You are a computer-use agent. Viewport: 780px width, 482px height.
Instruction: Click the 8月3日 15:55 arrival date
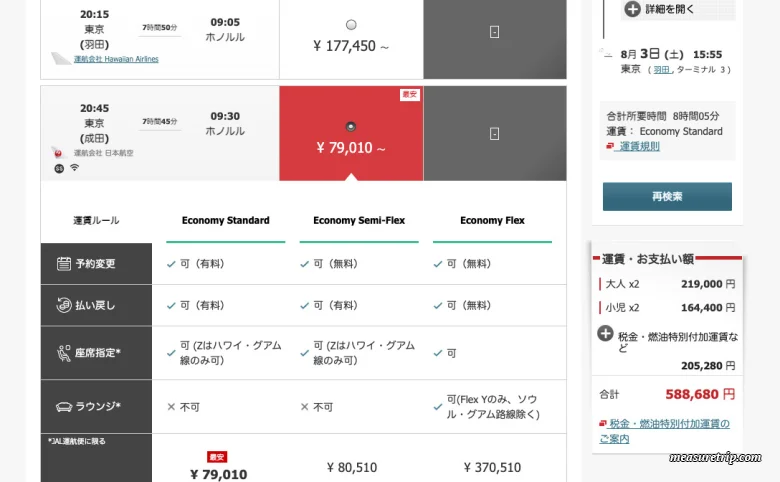pos(671,54)
